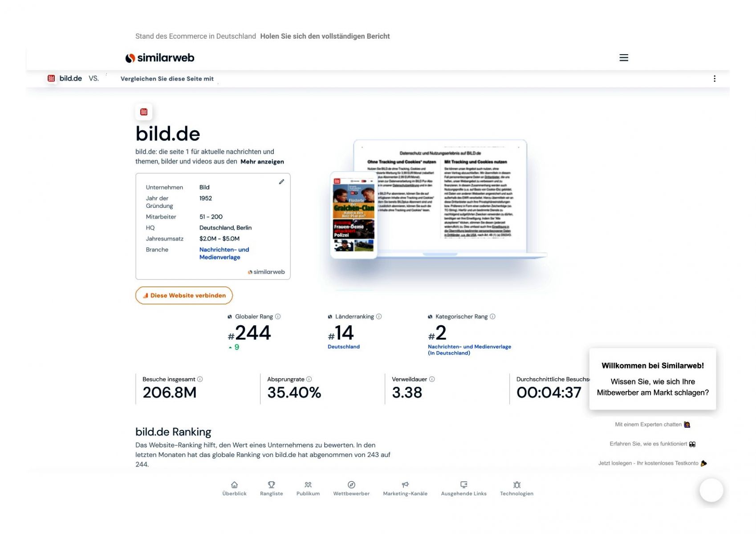Click similarweb watermark link in info card
The image size is (756, 534).
click(266, 272)
